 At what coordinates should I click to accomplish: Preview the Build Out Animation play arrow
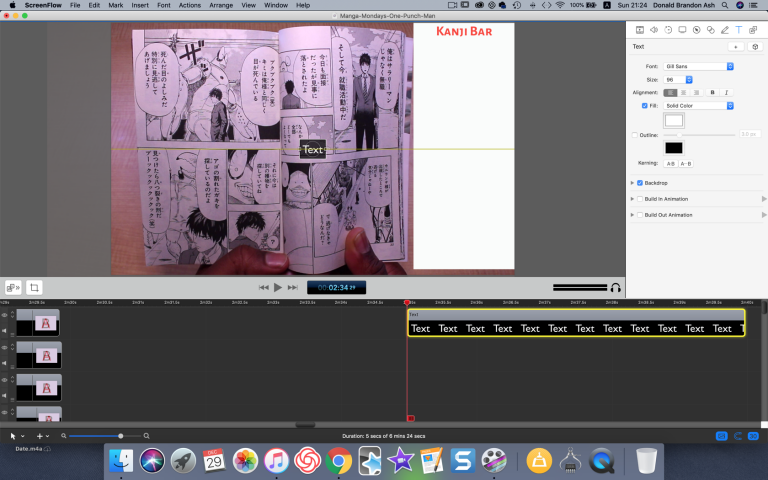[764, 215]
